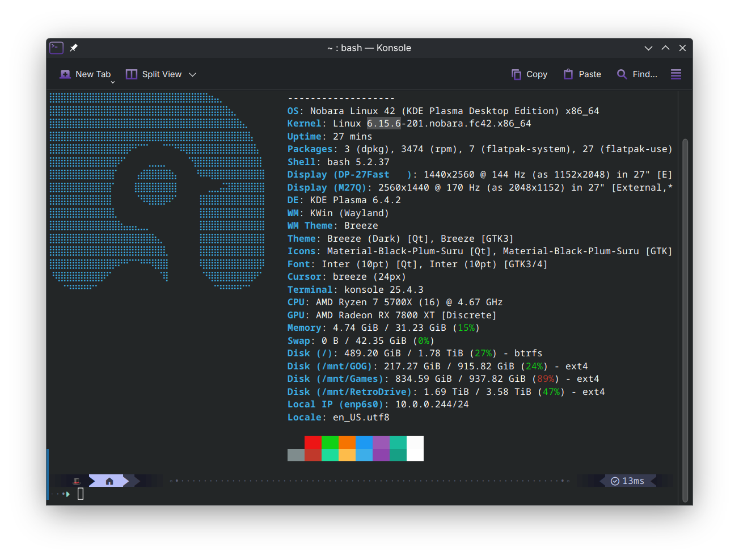Expand the Split View dropdown chevron
This screenshot has width=739, height=560.
[192, 74]
